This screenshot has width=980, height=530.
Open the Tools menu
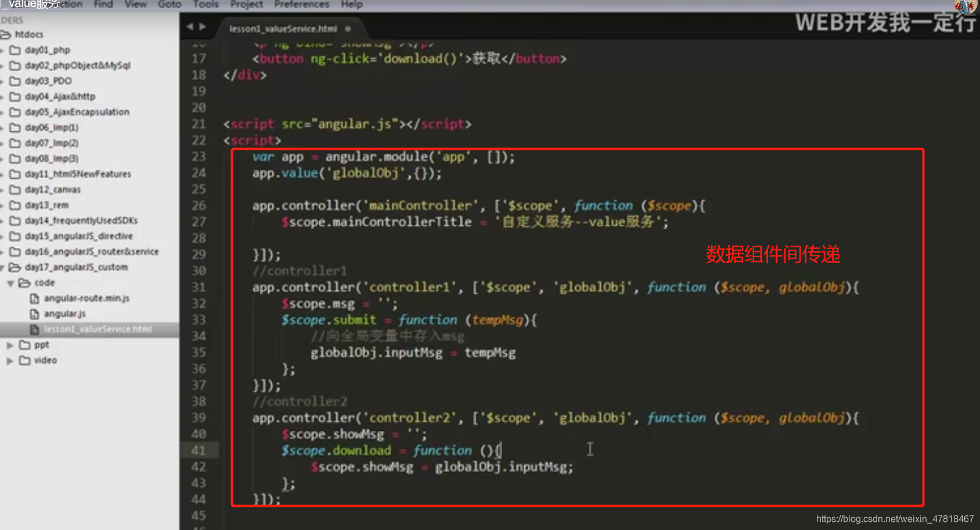pyautogui.click(x=206, y=4)
